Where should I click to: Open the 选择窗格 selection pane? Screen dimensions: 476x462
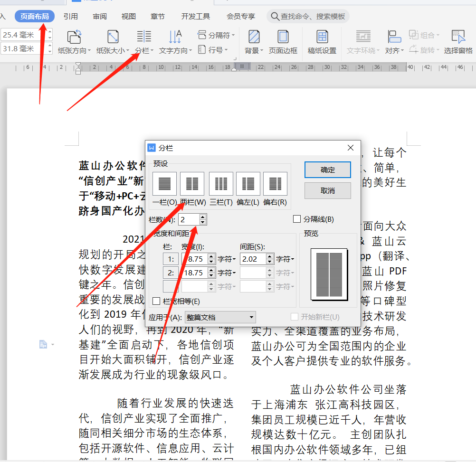[x=458, y=42]
